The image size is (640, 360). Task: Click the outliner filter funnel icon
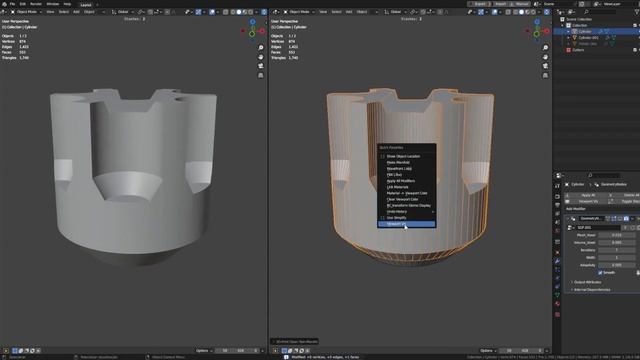coord(637,12)
